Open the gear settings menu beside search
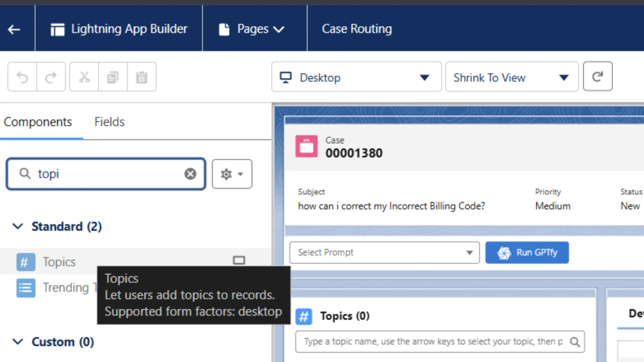This screenshot has height=362, width=644. [x=232, y=174]
